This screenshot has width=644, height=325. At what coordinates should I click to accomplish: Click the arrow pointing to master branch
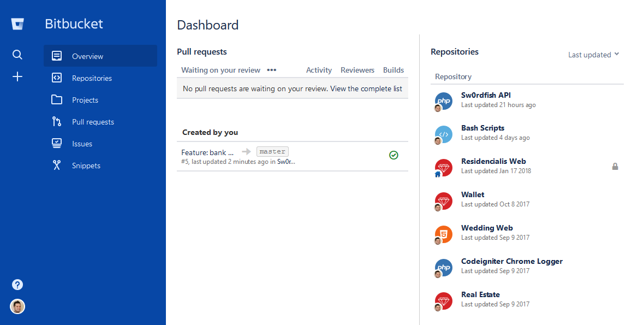tap(247, 152)
